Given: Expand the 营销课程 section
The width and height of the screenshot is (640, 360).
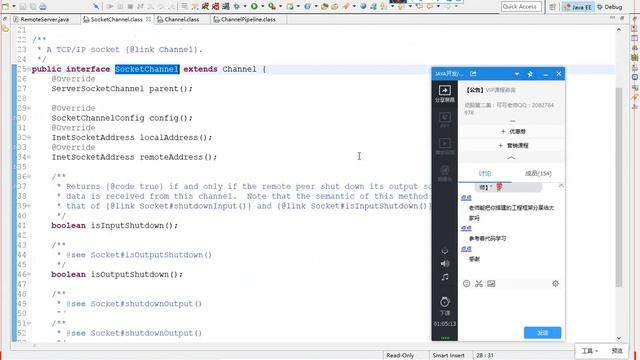Looking at the screenshot, I should 513,145.
